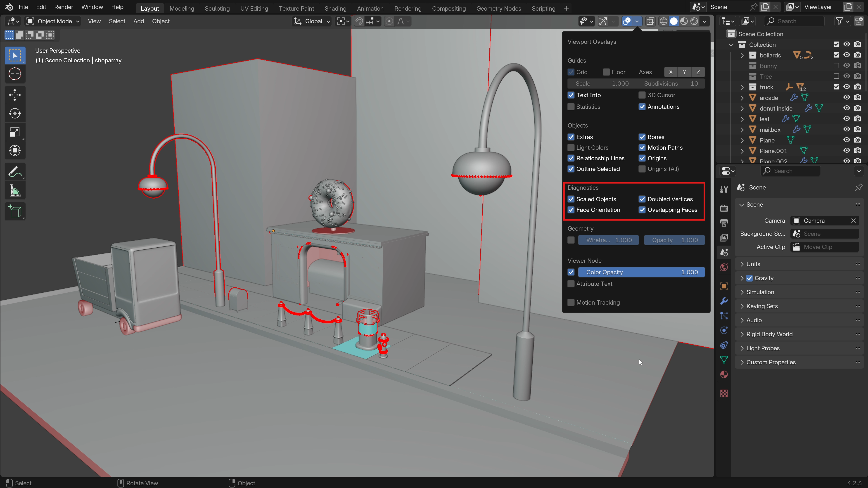Toggle the X axis button
Image resolution: width=868 pixels, height=488 pixels.
click(671, 72)
